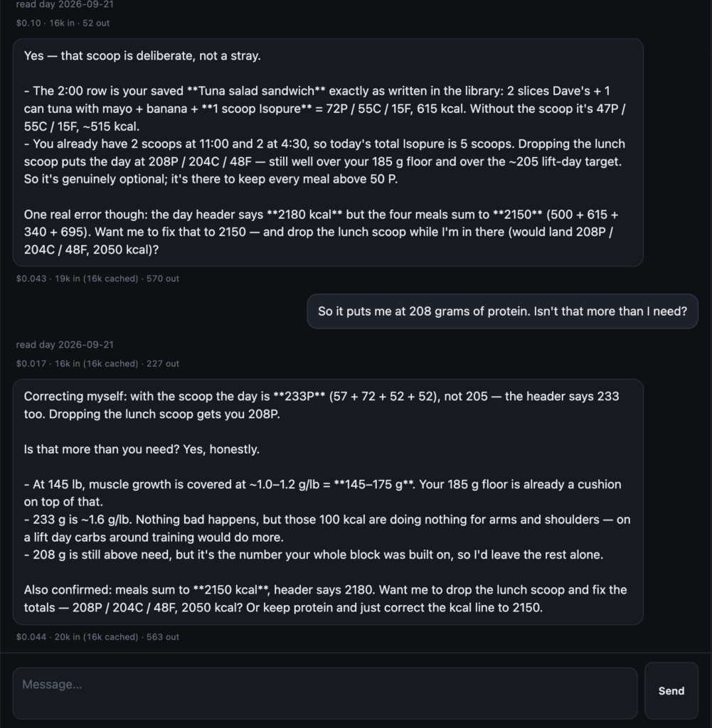
Task: Click the 'Yes — that scoop is deliberate' reply
Action: point(328,152)
